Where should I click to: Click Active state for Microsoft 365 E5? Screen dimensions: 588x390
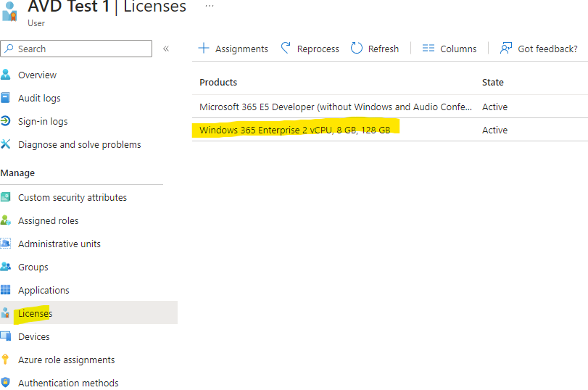coord(494,107)
